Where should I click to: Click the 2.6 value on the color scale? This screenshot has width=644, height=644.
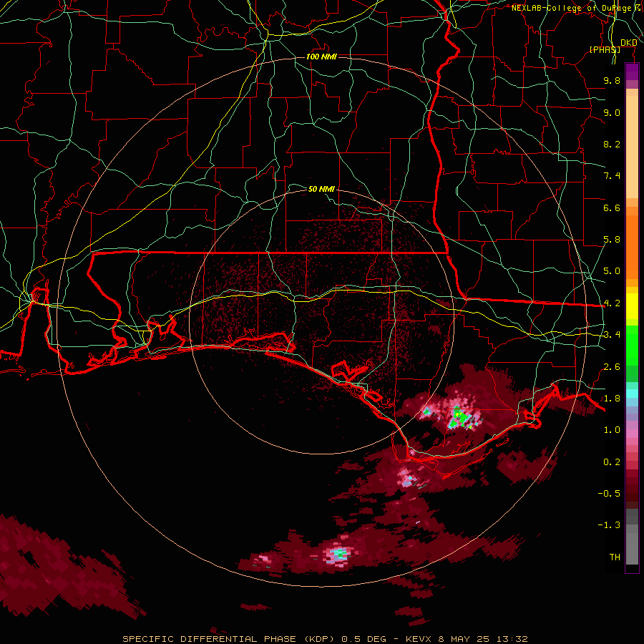(x=612, y=367)
